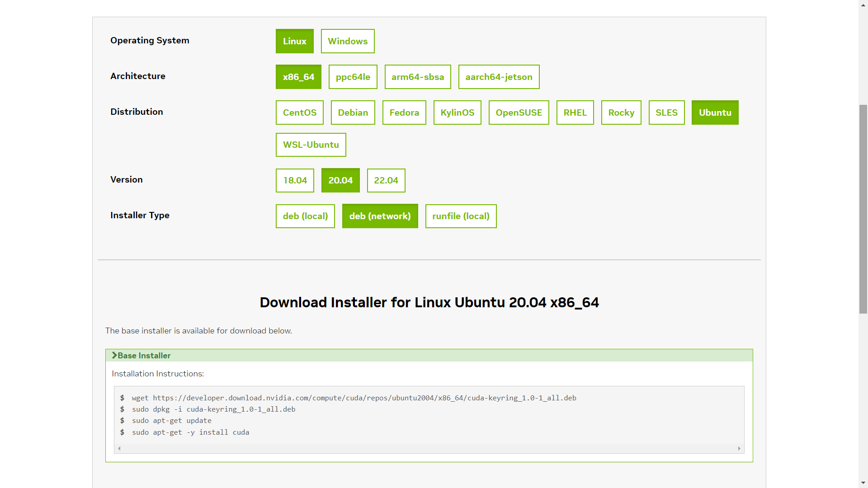Viewport: 868px width, 488px height.
Task: Select Linux operating system
Action: click(x=294, y=41)
